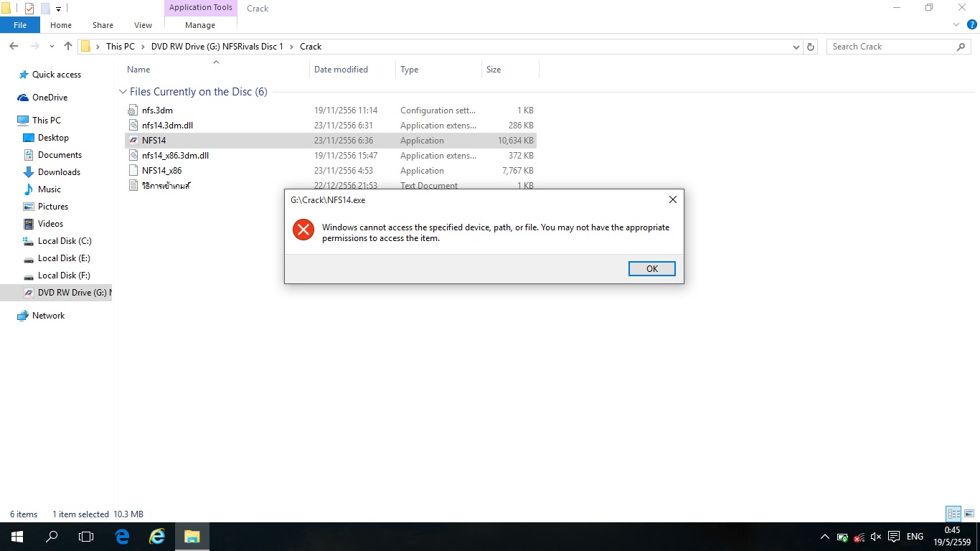The image size is (980, 551).
Task: Switch to details view layout
Action: tap(953, 514)
